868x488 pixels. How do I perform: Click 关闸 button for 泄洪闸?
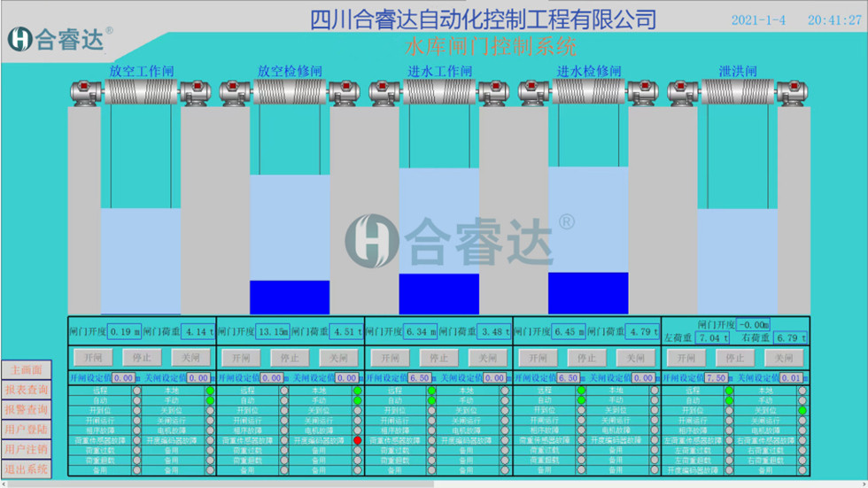(x=784, y=358)
